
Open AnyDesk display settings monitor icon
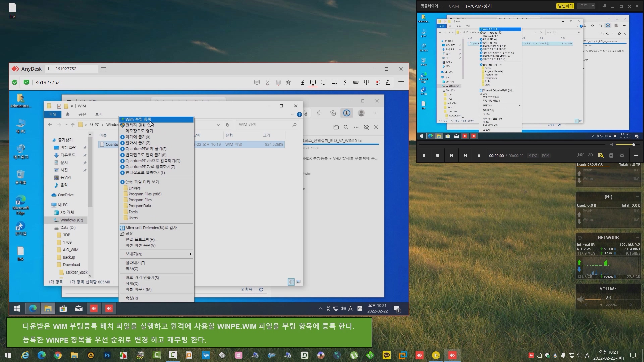(x=324, y=82)
